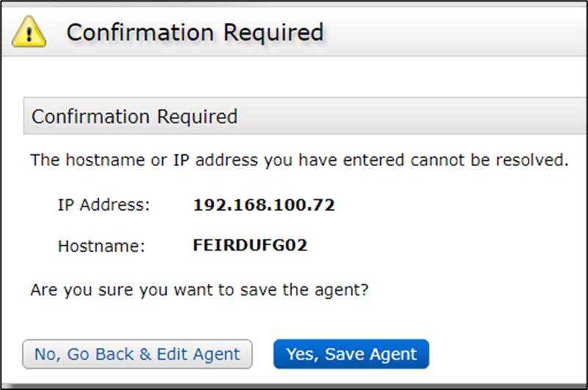Click the dialog title "Confirmation Required"

pyautogui.click(x=195, y=33)
